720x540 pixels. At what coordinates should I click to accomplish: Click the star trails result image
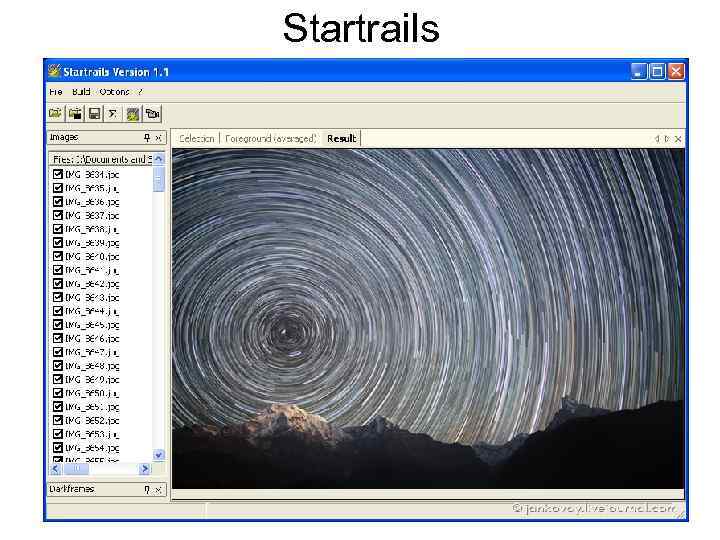tap(428, 318)
